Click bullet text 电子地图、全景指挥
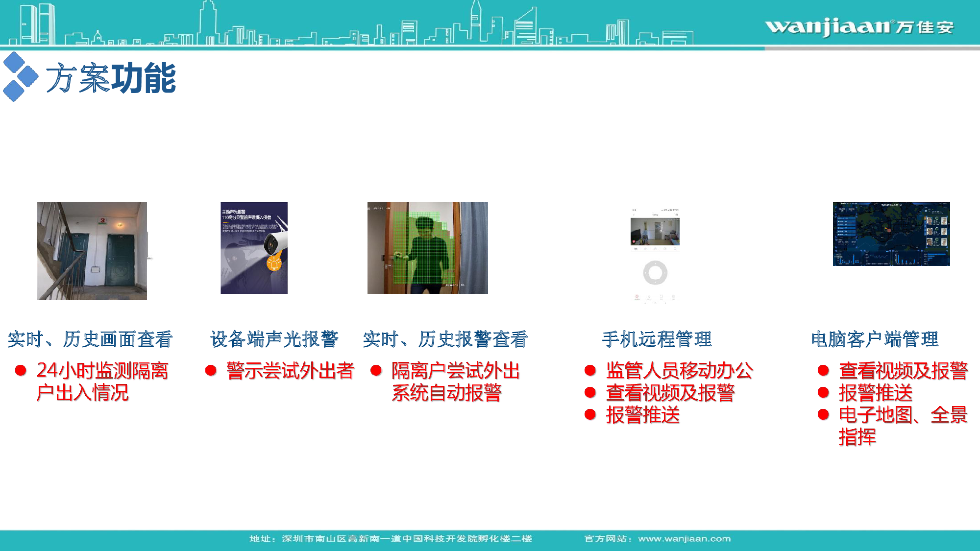Image resolution: width=980 pixels, height=551 pixels. 903,426
